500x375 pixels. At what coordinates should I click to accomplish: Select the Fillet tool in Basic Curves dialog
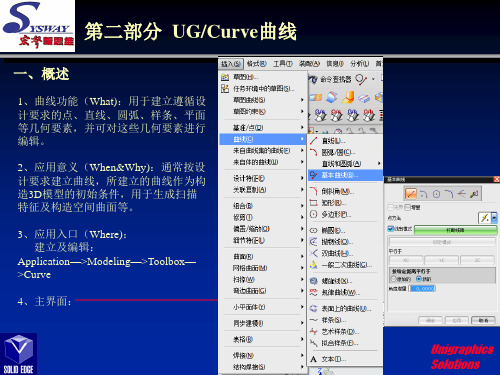[x=449, y=194]
